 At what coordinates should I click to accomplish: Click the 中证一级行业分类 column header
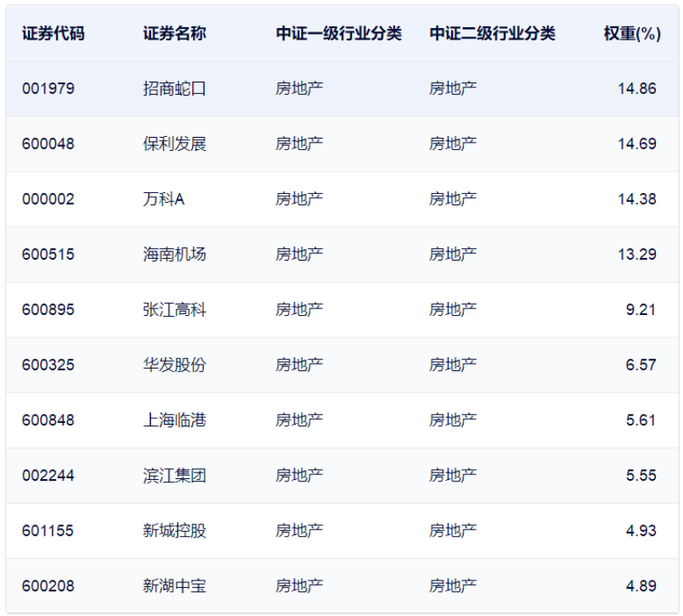click(x=338, y=34)
